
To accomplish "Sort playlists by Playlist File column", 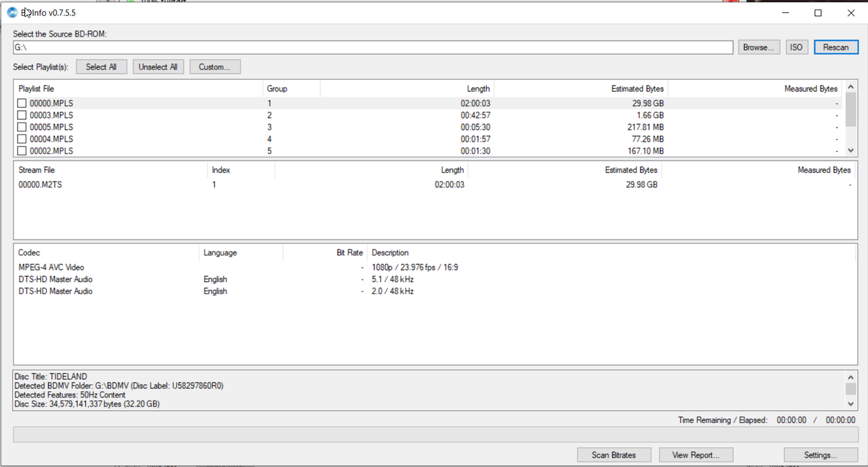I will [138, 89].
